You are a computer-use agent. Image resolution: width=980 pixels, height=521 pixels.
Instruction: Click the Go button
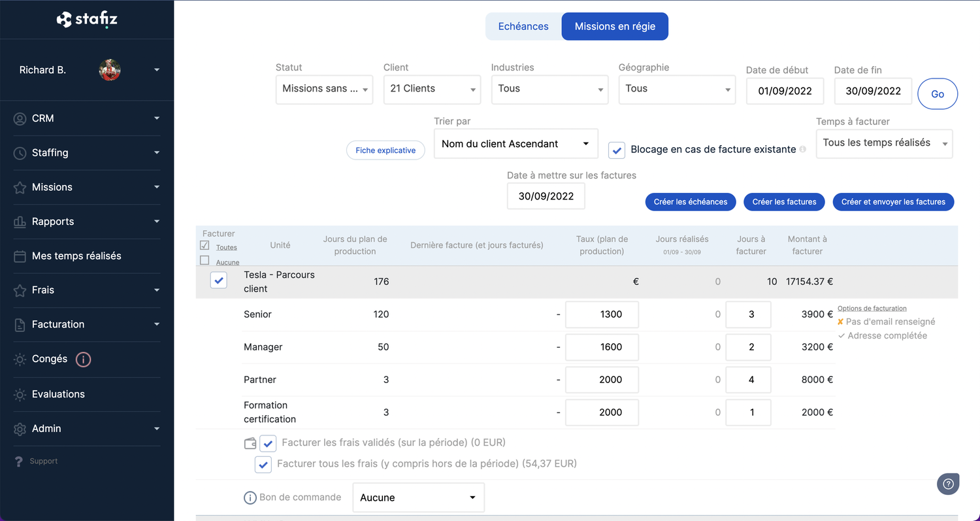(x=938, y=94)
